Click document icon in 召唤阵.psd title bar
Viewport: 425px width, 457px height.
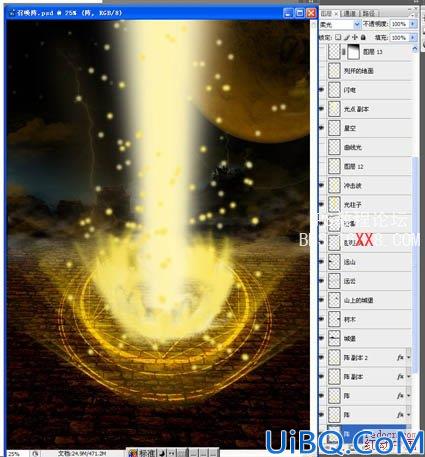pos(12,13)
